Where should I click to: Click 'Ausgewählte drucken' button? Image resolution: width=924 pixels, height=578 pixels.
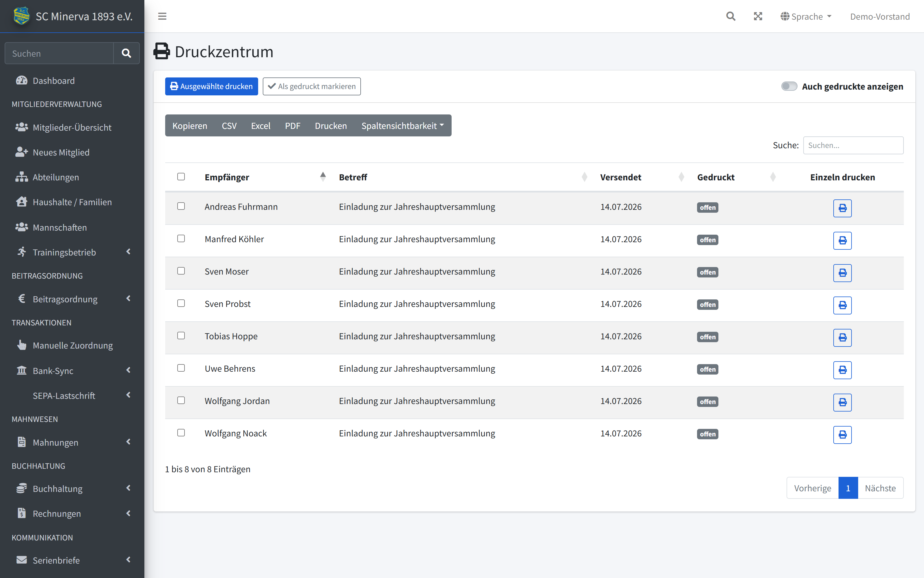pos(212,86)
